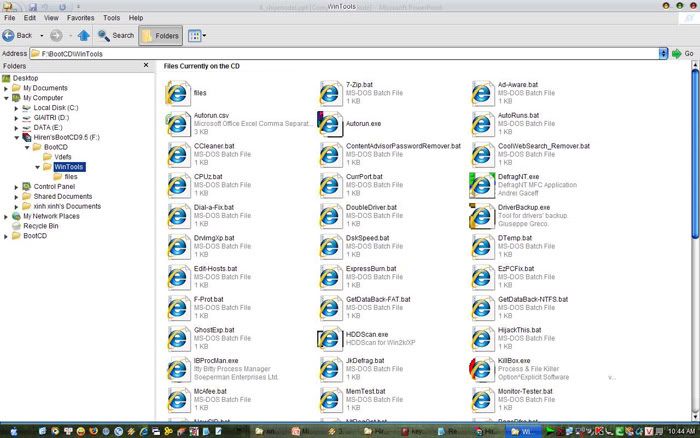Viewport: 700px width, 438px height.
Task: Expand the address bar dropdown arrow
Action: click(663, 53)
